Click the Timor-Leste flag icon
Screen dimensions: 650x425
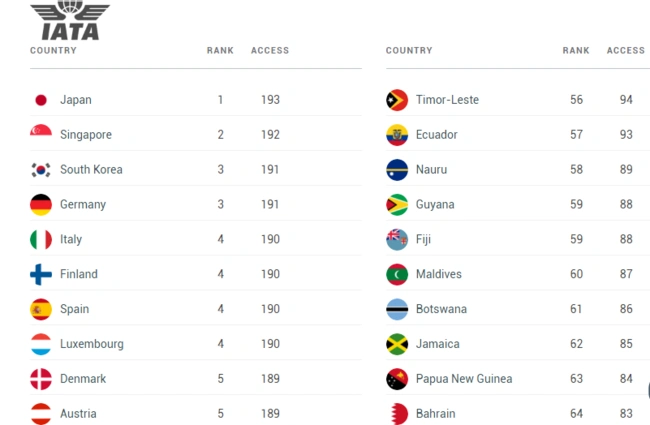click(397, 100)
